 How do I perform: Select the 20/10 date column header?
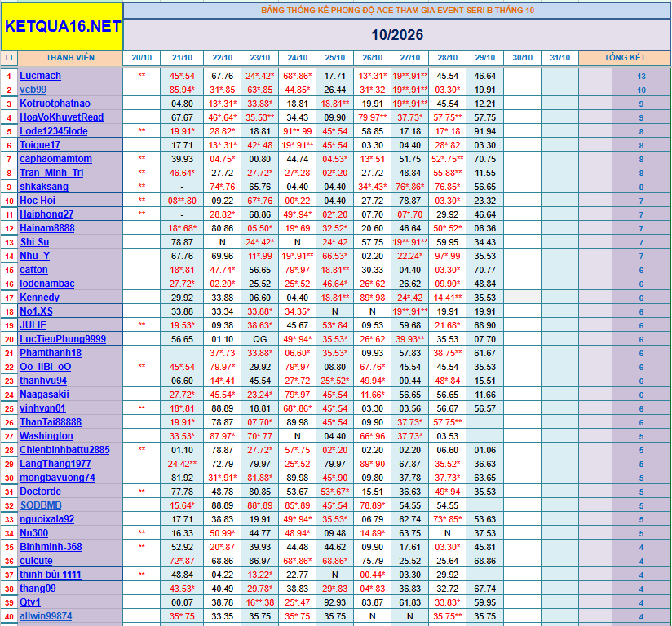click(x=141, y=58)
